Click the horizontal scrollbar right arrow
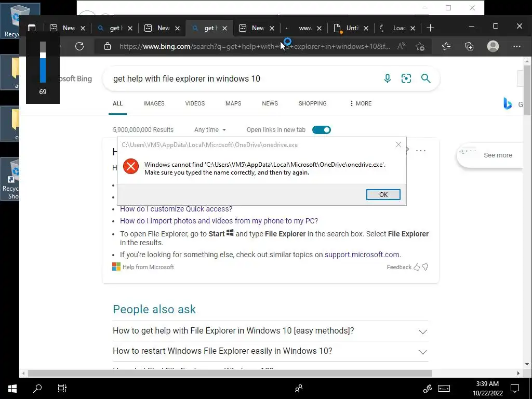 518,373
